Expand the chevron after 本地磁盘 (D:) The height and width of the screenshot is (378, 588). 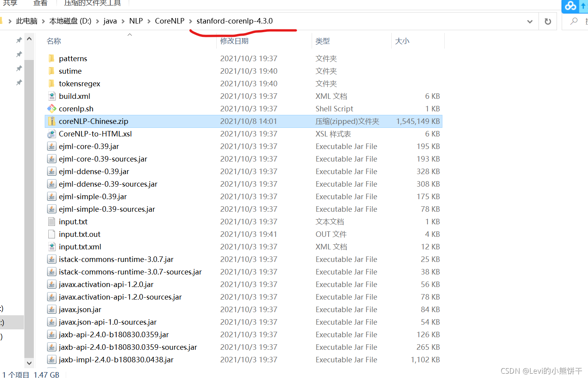click(97, 21)
